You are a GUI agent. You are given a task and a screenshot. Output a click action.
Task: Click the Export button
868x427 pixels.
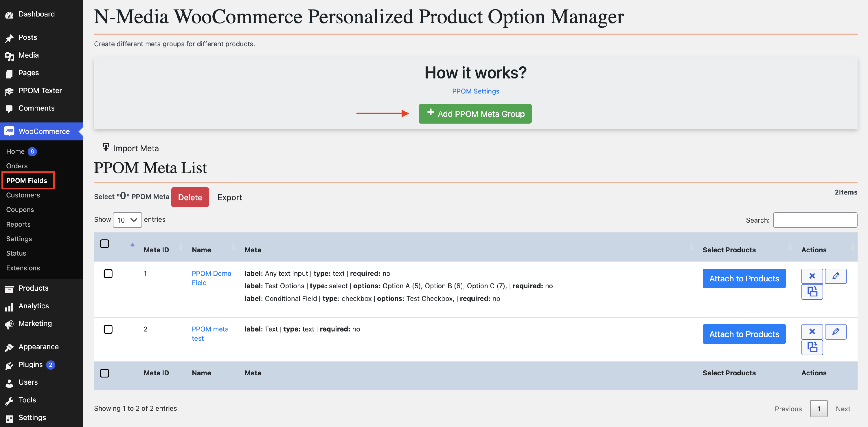point(229,197)
